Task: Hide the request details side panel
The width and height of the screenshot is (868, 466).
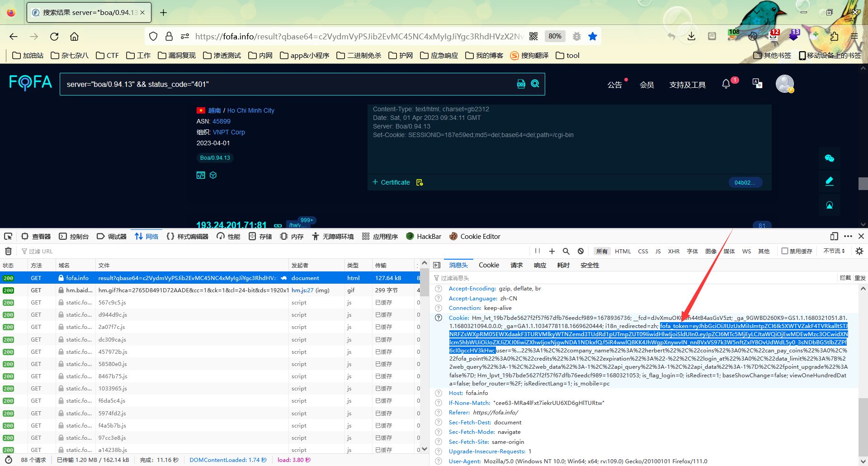Action: coord(437,265)
